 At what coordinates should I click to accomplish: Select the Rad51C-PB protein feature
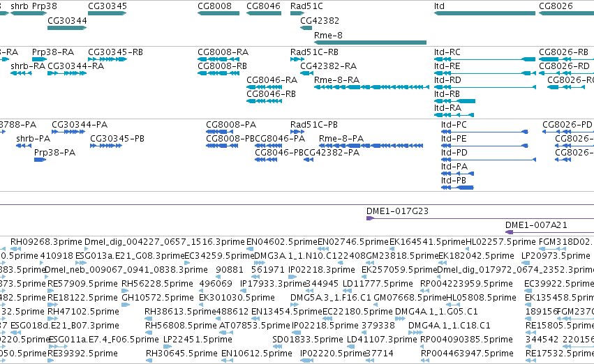pyautogui.click(x=297, y=132)
